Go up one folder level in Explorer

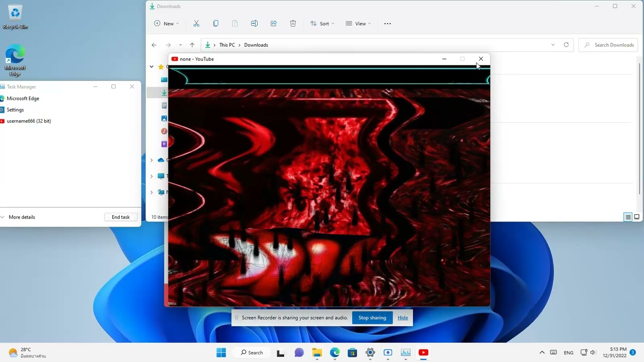pyautogui.click(x=192, y=45)
